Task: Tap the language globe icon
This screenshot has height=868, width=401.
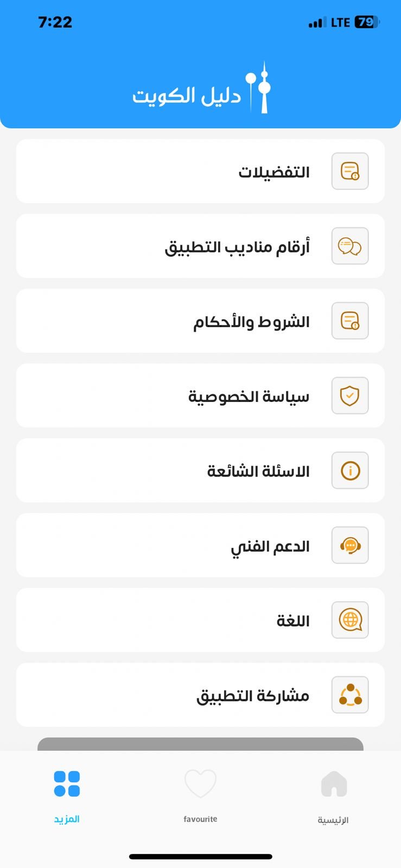Action: pyautogui.click(x=350, y=620)
